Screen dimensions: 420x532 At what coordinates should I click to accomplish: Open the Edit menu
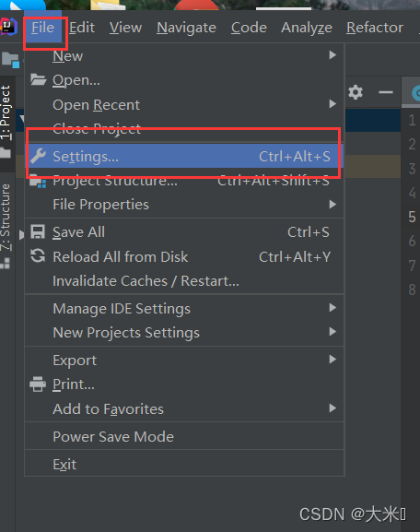pyautogui.click(x=82, y=27)
